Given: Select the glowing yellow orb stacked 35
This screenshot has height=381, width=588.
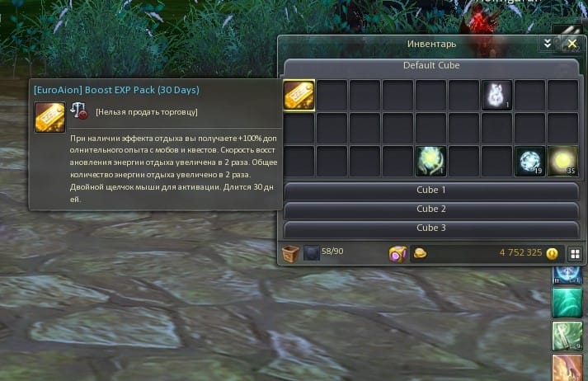Looking at the screenshot, I should (x=562, y=162).
